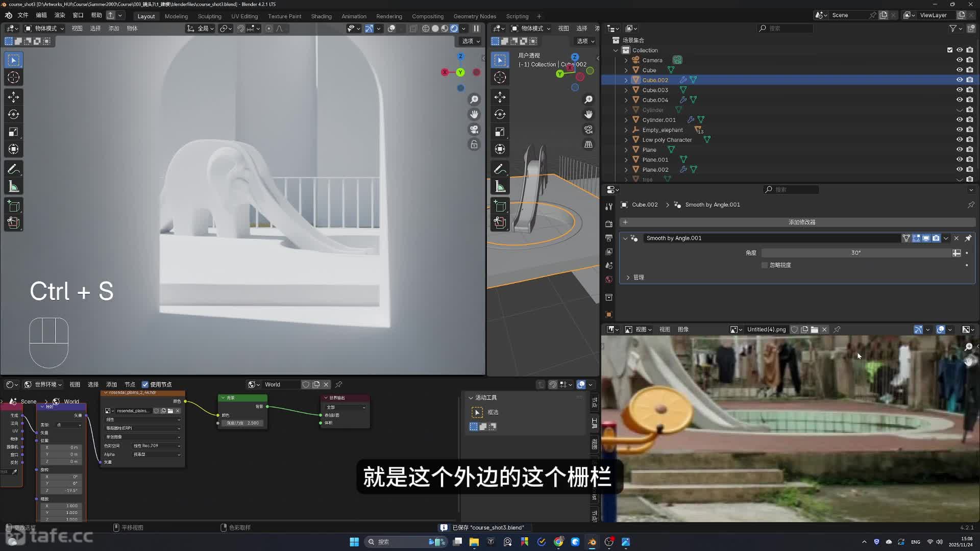Viewport: 980px width, 551px height.
Task: Click the 添加修改器 button
Action: pos(801,222)
